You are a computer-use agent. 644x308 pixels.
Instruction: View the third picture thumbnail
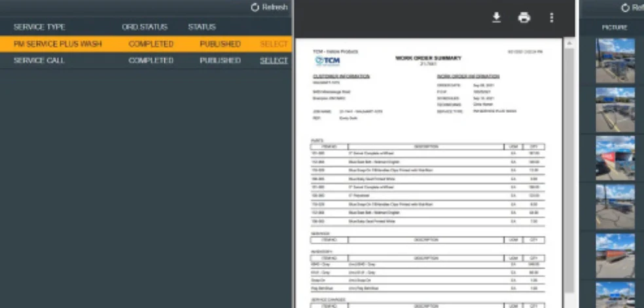(615, 158)
